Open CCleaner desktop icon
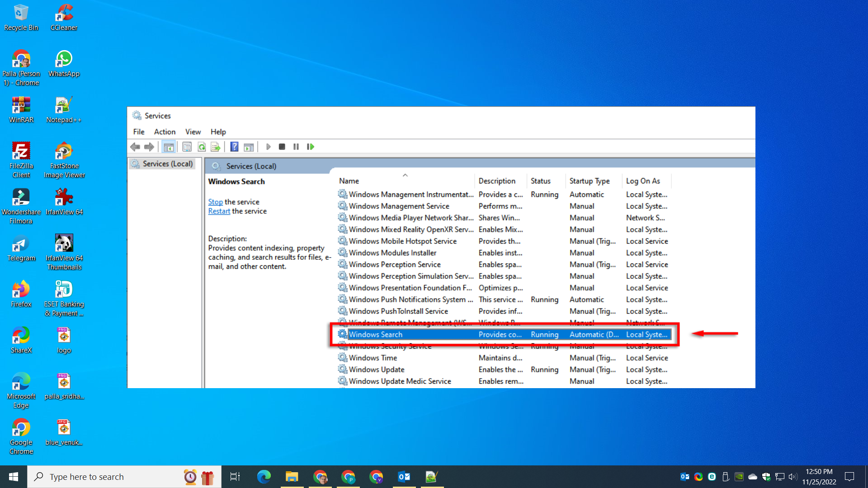 click(64, 18)
